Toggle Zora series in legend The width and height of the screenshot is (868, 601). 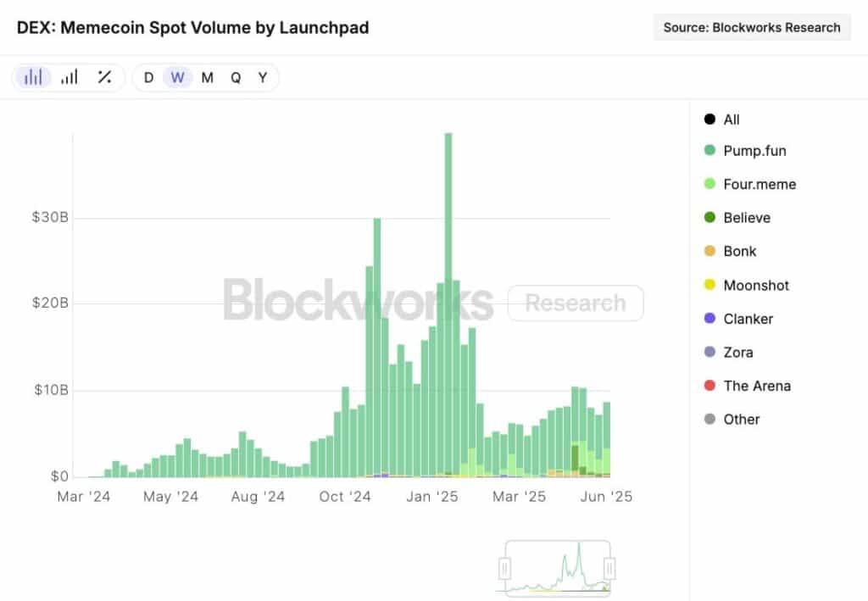pyautogui.click(x=728, y=353)
